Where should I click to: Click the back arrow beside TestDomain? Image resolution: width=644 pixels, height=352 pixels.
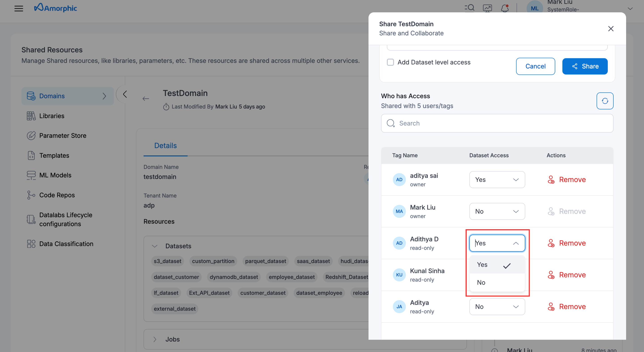coord(146,99)
